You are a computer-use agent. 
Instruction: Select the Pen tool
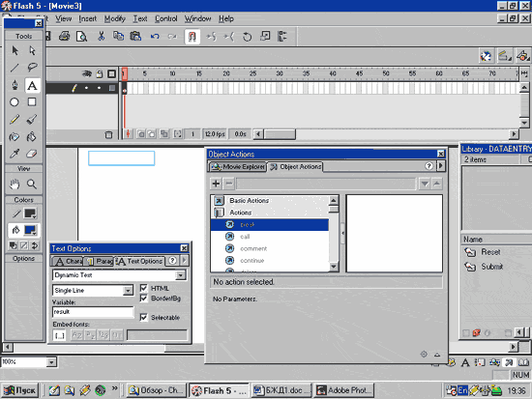15,85
